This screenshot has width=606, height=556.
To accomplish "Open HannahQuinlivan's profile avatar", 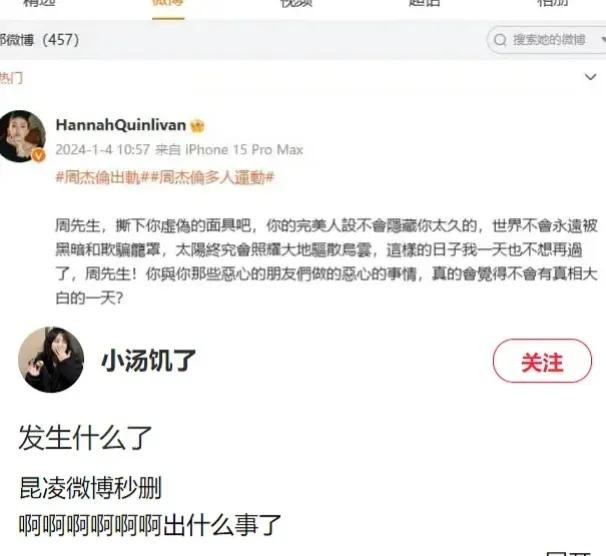I will (22, 136).
